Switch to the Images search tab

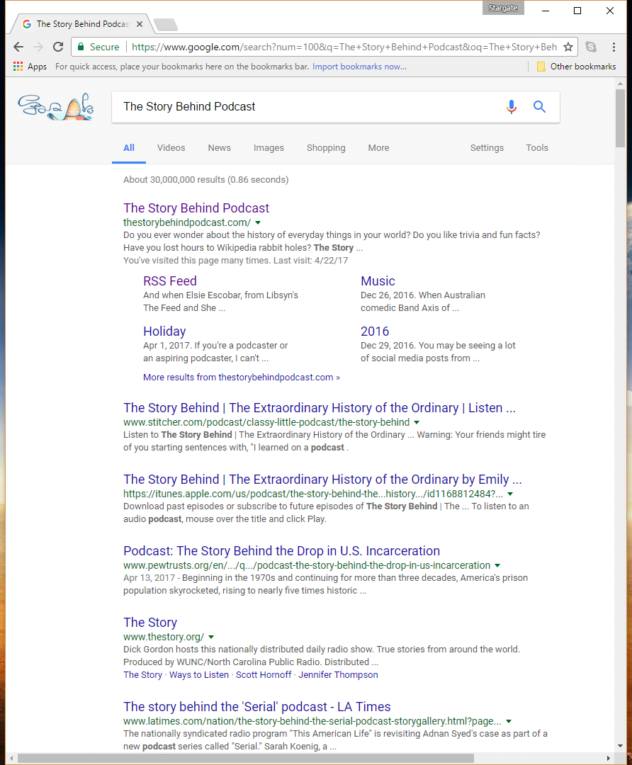point(268,148)
